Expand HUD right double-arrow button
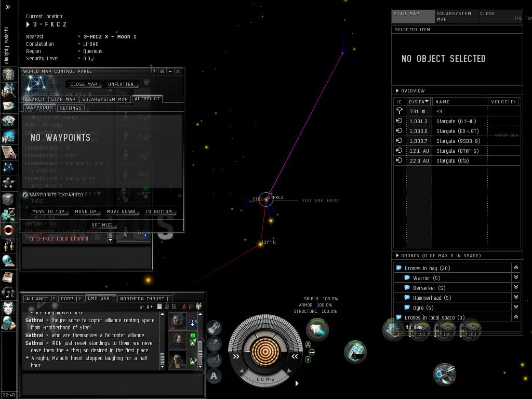The image size is (532, 399). (x=295, y=356)
